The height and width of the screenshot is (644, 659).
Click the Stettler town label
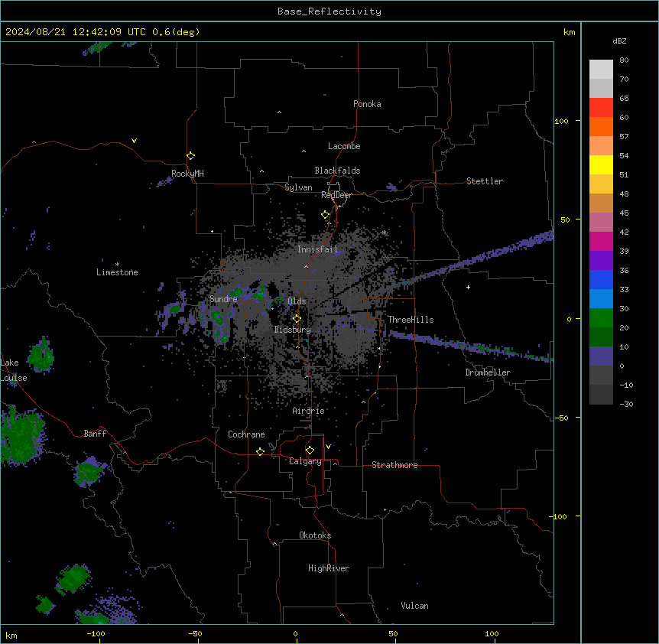point(485,181)
